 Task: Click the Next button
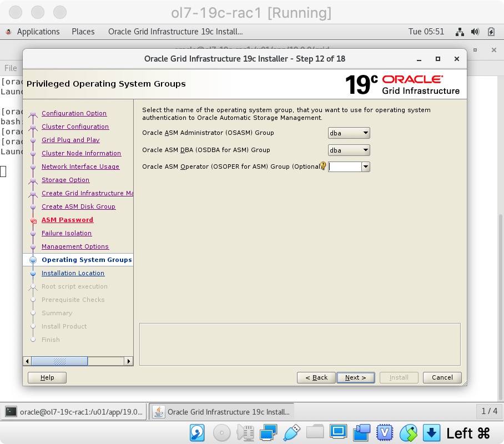point(355,377)
